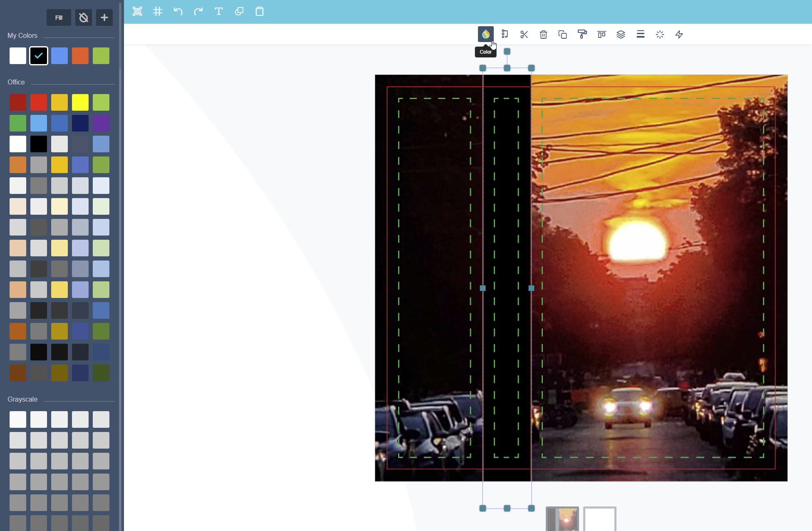This screenshot has height=531, width=812.
Task: Click the color panel vertical scrollbar
Action: [121, 36]
